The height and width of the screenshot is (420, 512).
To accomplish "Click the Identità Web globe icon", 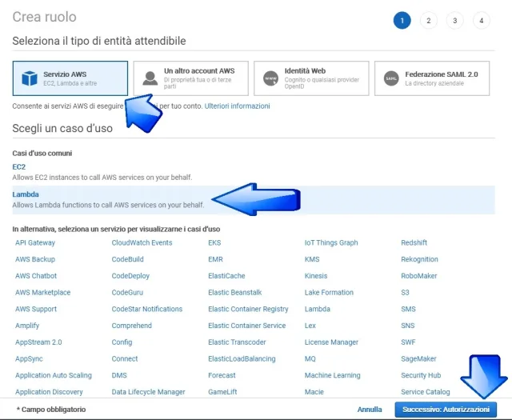I will [270, 78].
